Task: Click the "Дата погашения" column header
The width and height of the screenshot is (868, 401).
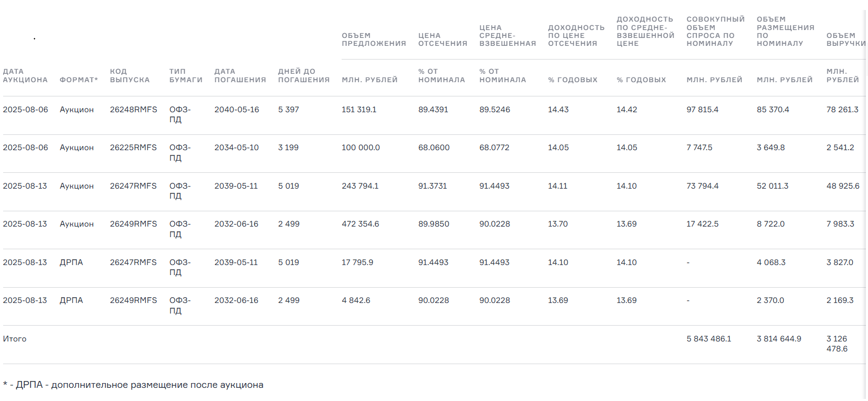Action: click(x=240, y=75)
